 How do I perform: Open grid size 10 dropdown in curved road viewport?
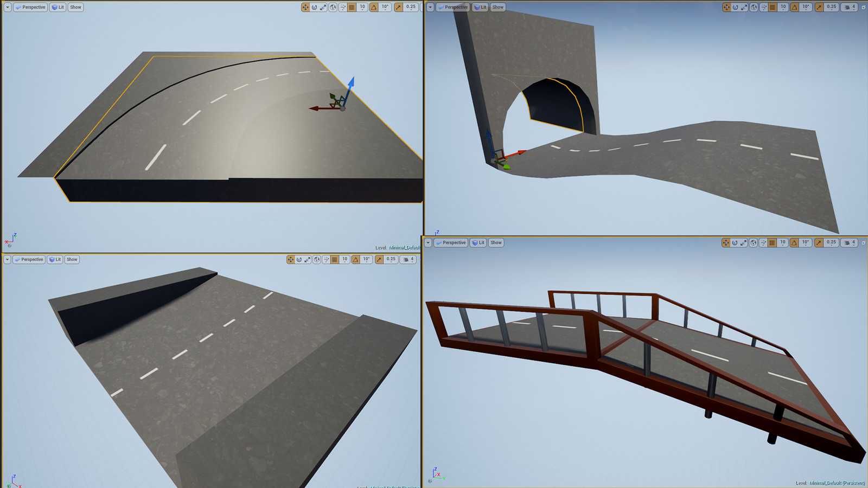362,7
